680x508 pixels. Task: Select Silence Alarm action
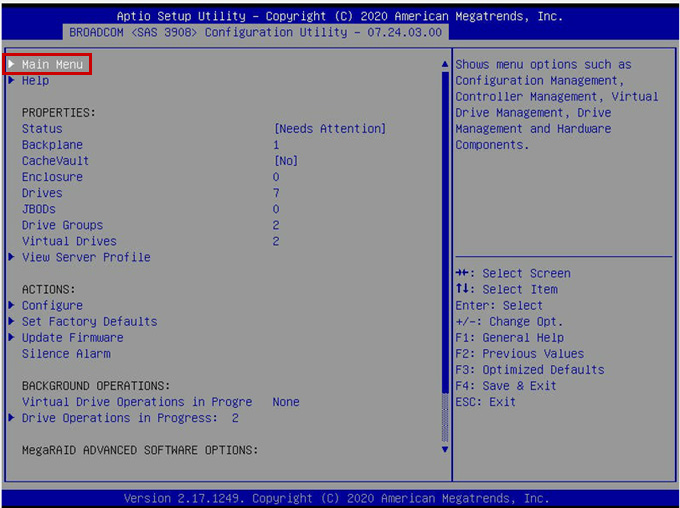66,353
